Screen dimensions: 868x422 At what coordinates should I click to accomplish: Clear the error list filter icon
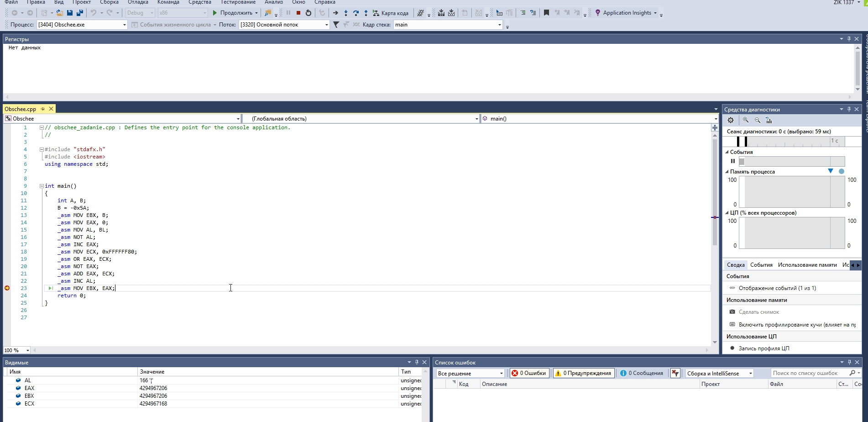click(x=675, y=373)
